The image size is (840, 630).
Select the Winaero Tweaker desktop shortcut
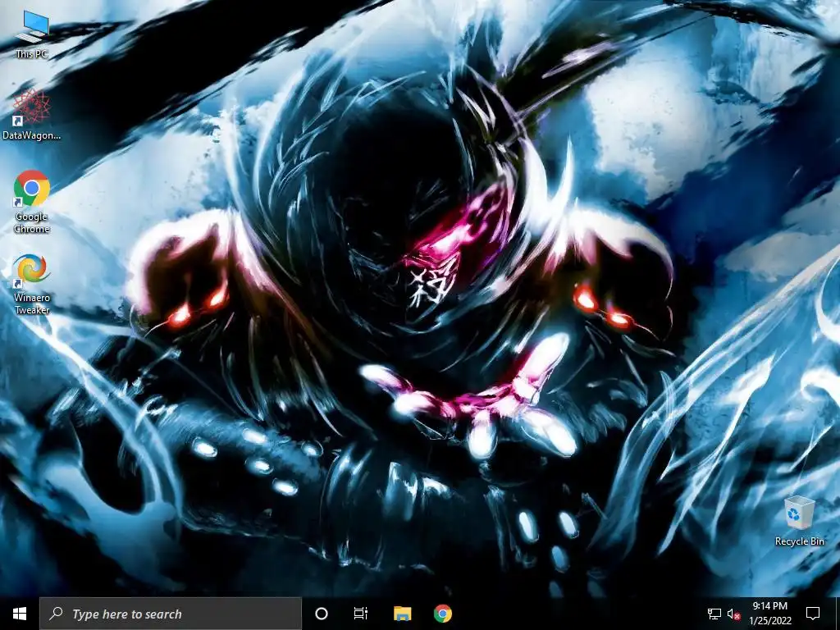click(32, 284)
